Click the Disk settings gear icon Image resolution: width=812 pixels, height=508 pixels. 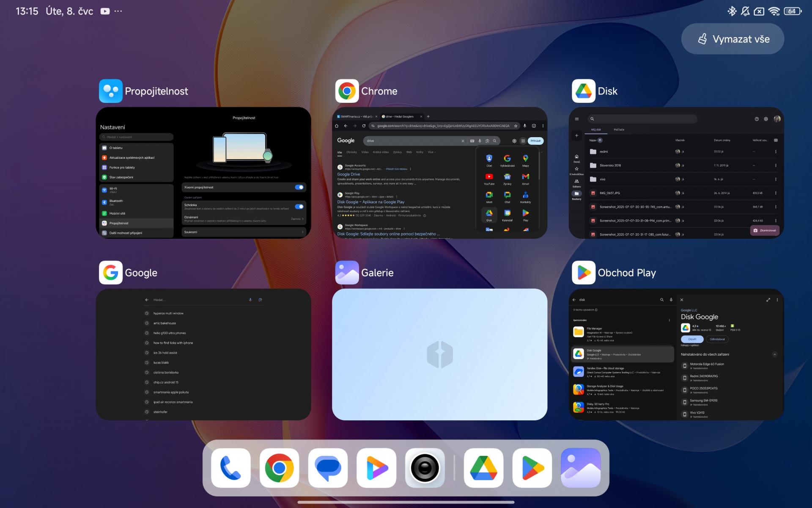click(766, 119)
